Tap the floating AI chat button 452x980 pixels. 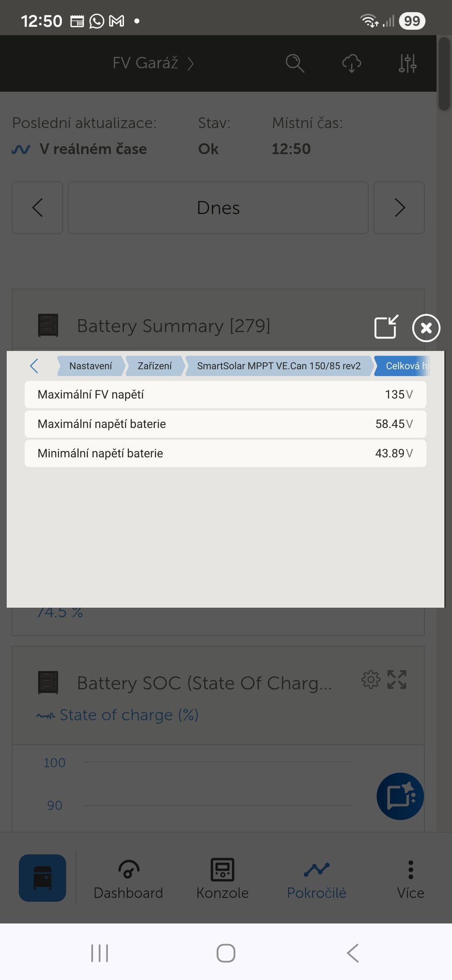click(x=400, y=796)
